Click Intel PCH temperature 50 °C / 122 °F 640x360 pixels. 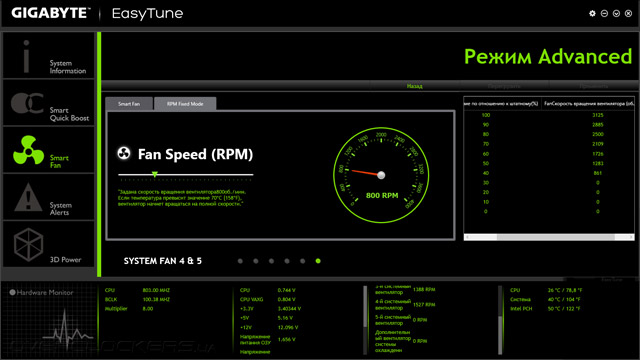coord(564,309)
